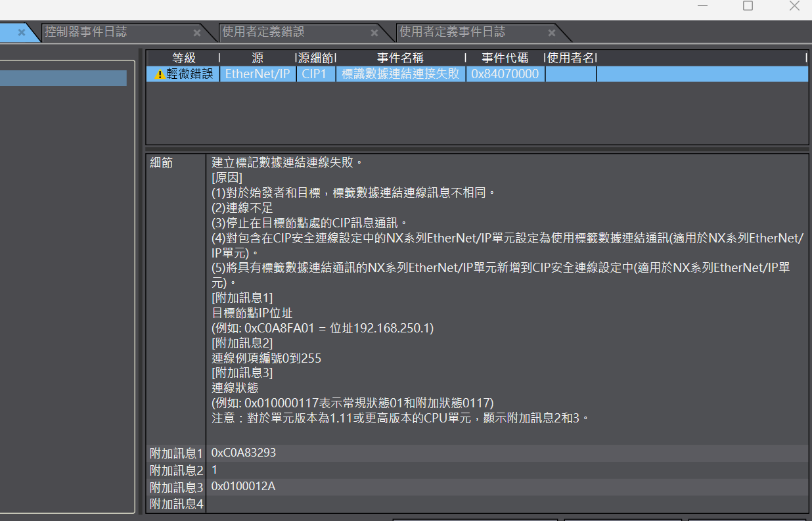Close the active blue tab
Image resolution: width=812 pixels, height=521 pixels.
tap(22, 32)
